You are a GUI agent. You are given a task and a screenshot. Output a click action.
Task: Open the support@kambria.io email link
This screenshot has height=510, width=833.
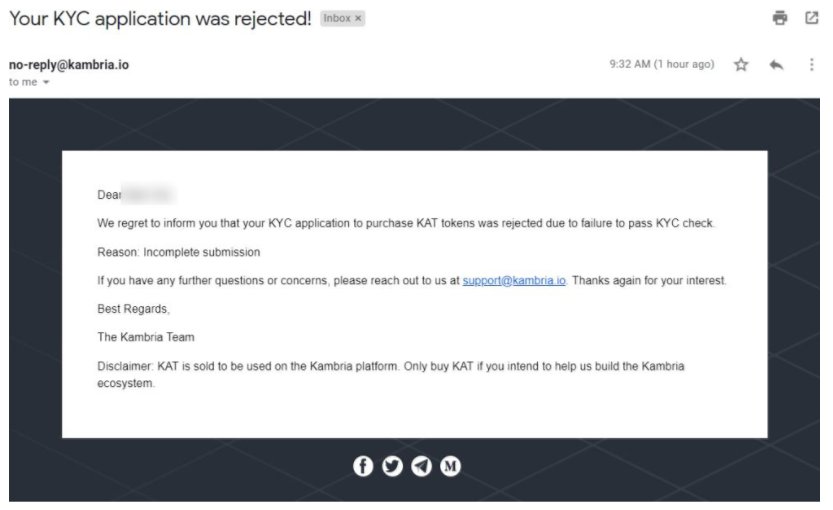(514, 280)
